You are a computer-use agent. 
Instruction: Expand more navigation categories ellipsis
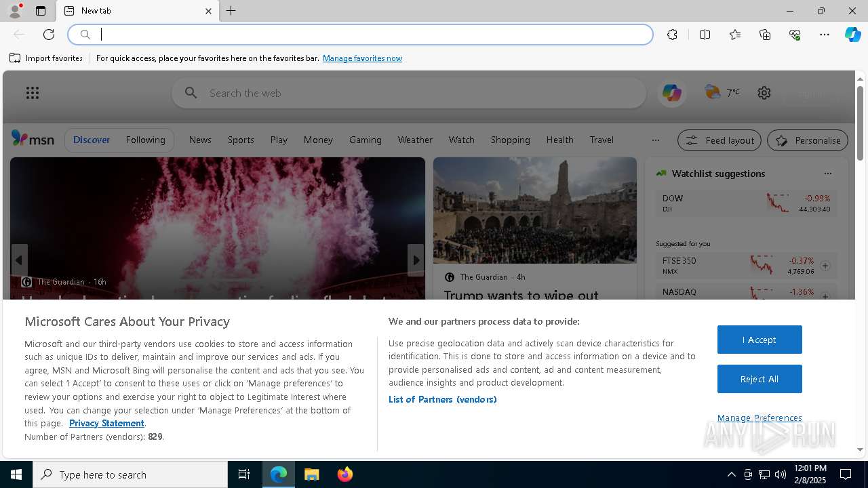click(655, 140)
